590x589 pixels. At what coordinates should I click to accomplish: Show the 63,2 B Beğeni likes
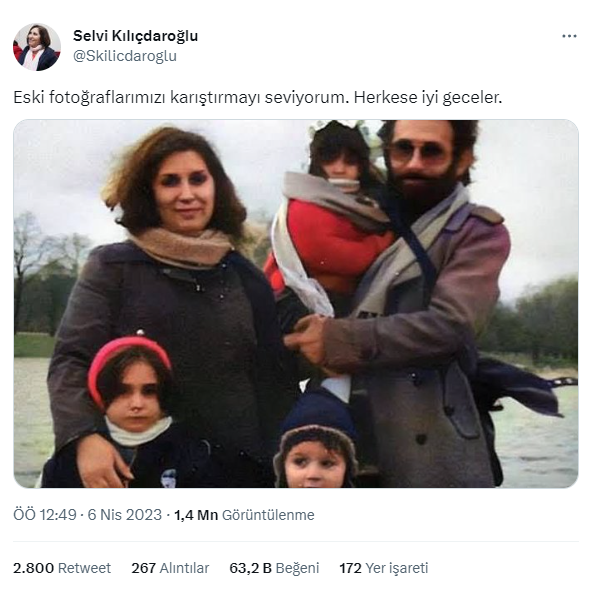pos(274,568)
